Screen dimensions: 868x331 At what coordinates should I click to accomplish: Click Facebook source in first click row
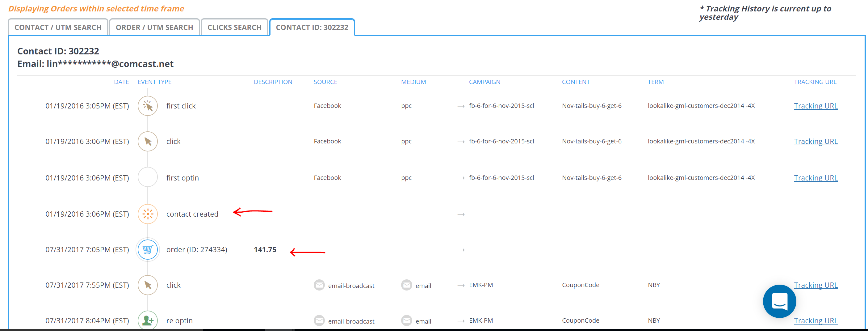pyautogui.click(x=327, y=106)
